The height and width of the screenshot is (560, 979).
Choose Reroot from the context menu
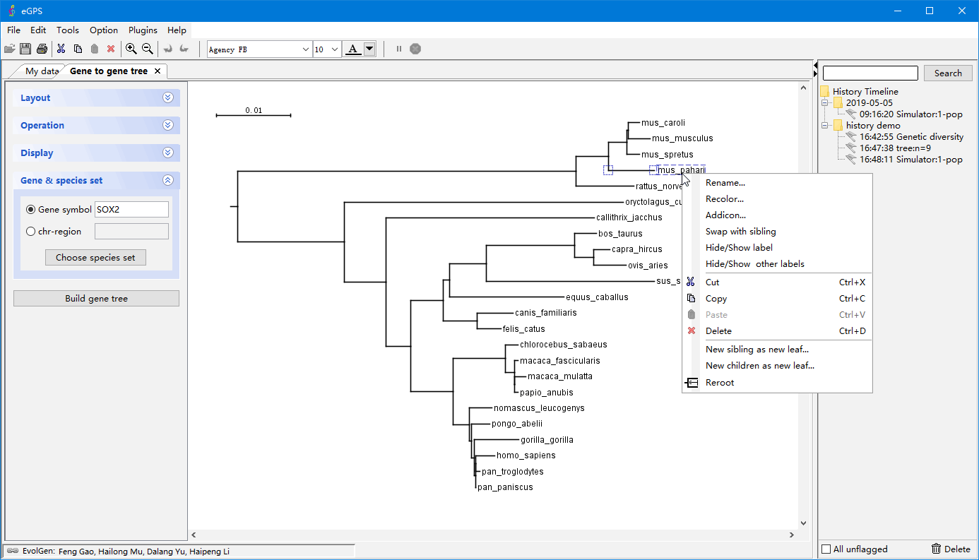pyautogui.click(x=777, y=383)
